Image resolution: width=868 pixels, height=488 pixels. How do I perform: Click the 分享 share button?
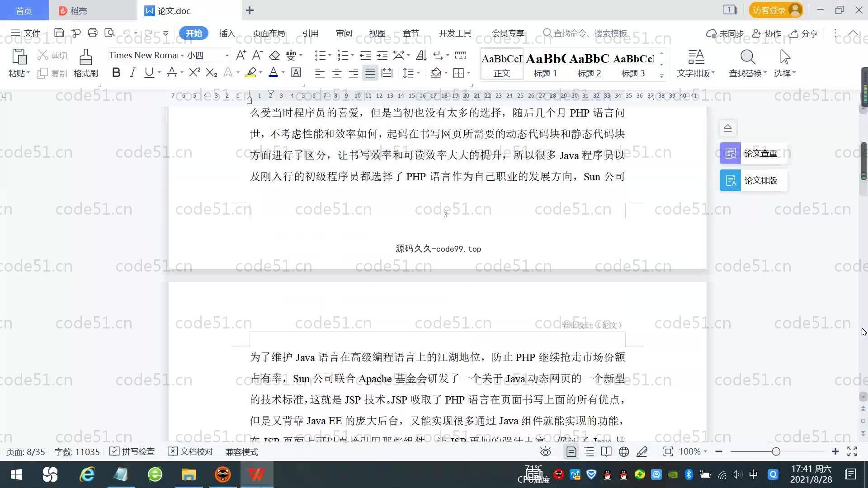click(x=803, y=33)
